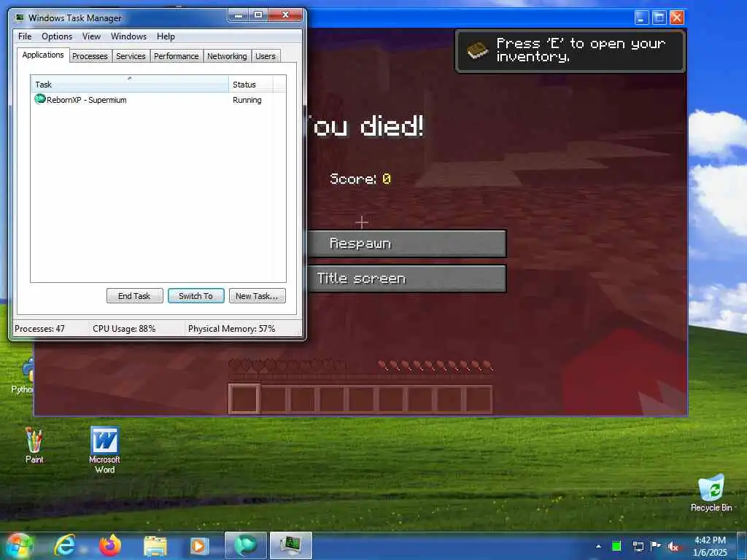Open the Recycle Bin desktop icon

[x=711, y=493]
